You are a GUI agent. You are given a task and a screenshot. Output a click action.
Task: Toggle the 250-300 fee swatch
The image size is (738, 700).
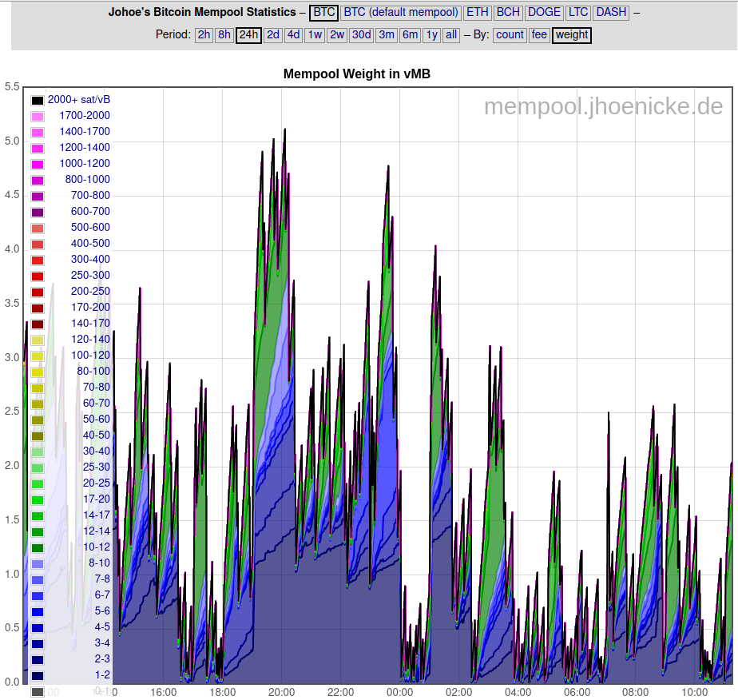click(x=38, y=276)
